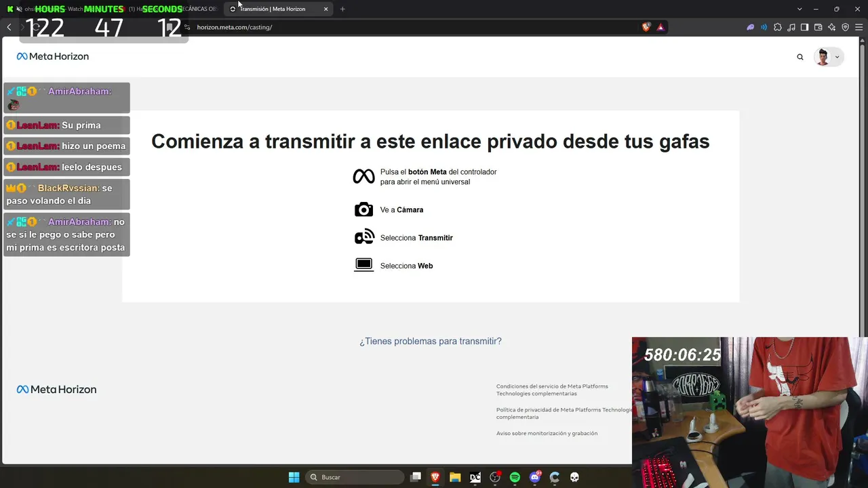The height and width of the screenshot is (488, 868).
Task: Click the Brave Rewards triangle icon
Action: (660, 27)
